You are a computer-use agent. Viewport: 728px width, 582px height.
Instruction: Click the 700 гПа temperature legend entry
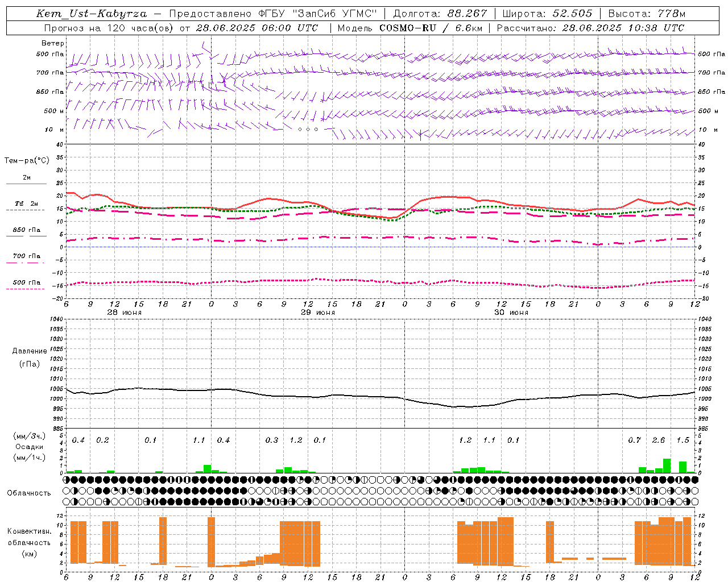tap(26, 256)
